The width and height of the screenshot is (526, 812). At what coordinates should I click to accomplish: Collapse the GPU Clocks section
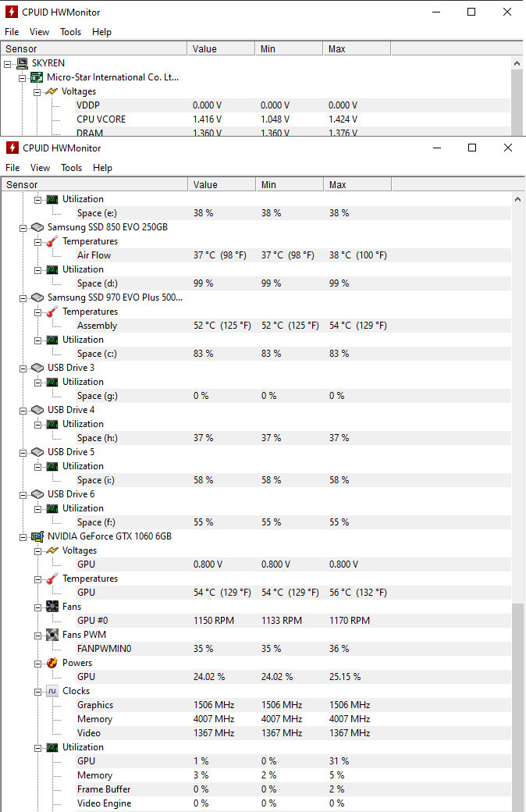[38, 691]
